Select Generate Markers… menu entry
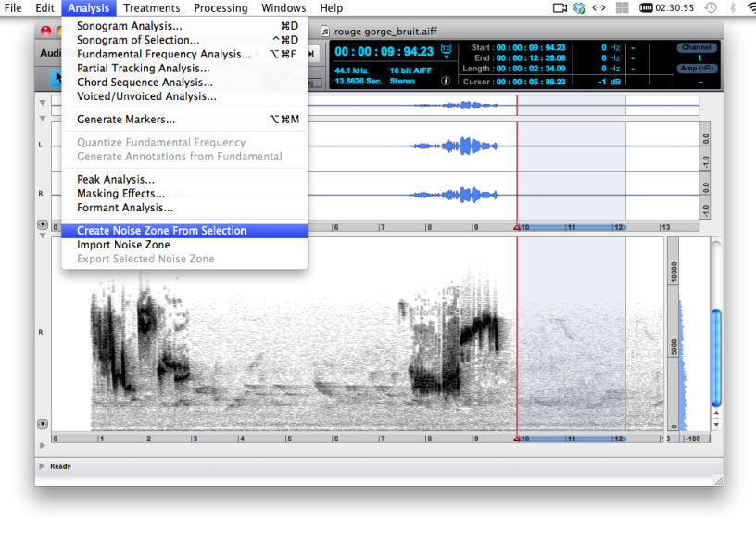756x534 pixels. coord(184,120)
